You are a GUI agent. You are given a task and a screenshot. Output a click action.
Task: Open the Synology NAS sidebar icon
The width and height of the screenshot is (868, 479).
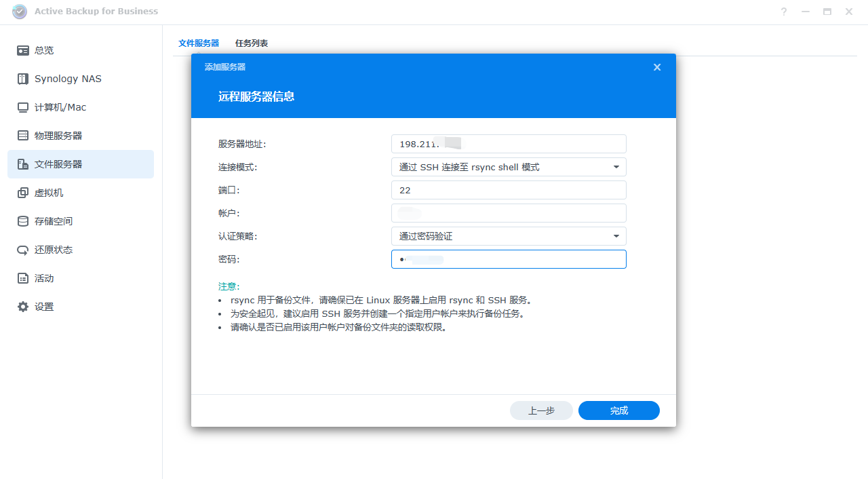click(x=23, y=79)
